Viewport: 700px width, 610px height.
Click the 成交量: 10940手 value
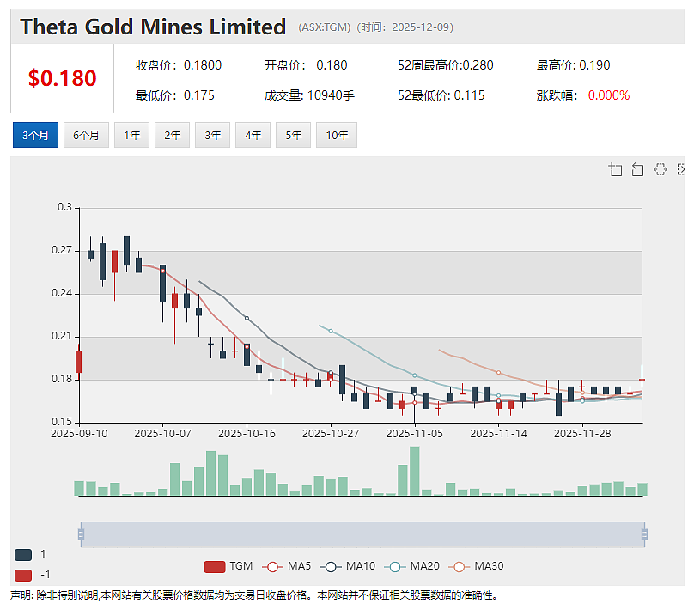coord(309,95)
